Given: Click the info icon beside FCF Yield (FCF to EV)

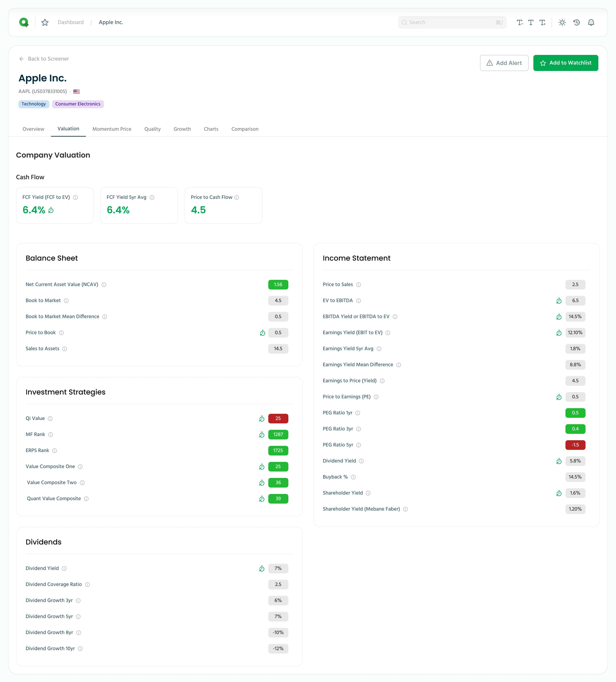Looking at the screenshot, I should pyautogui.click(x=75, y=198).
